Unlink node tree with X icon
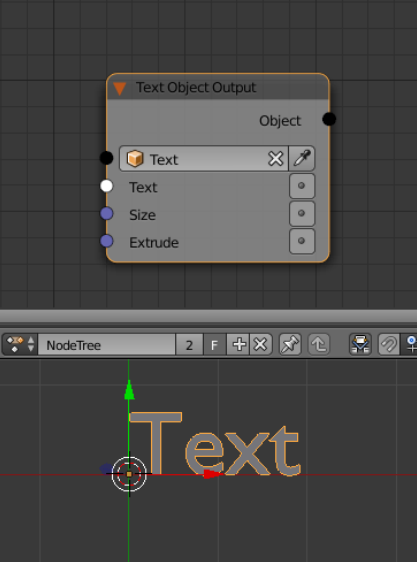The image size is (417, 562). [x=261, y=345]
